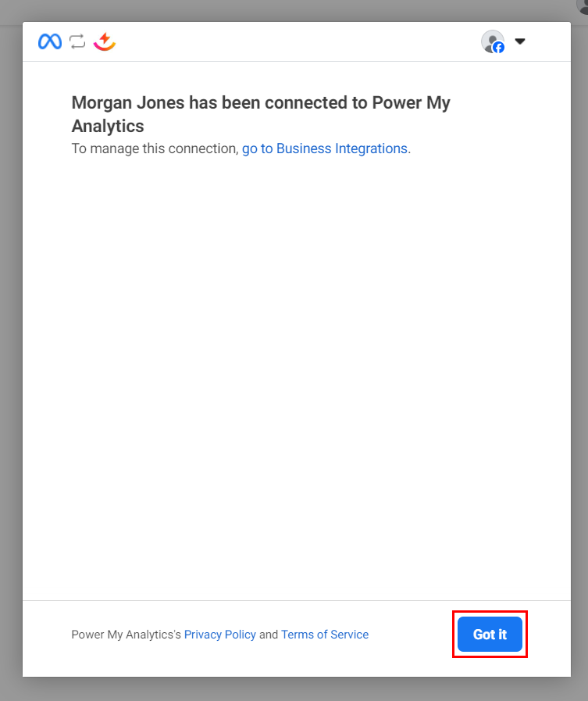Image resolution: width=588 pixels, height=701 pixels.
Task: Click the profile avatar in dialog header
Action: click(491, 41)
